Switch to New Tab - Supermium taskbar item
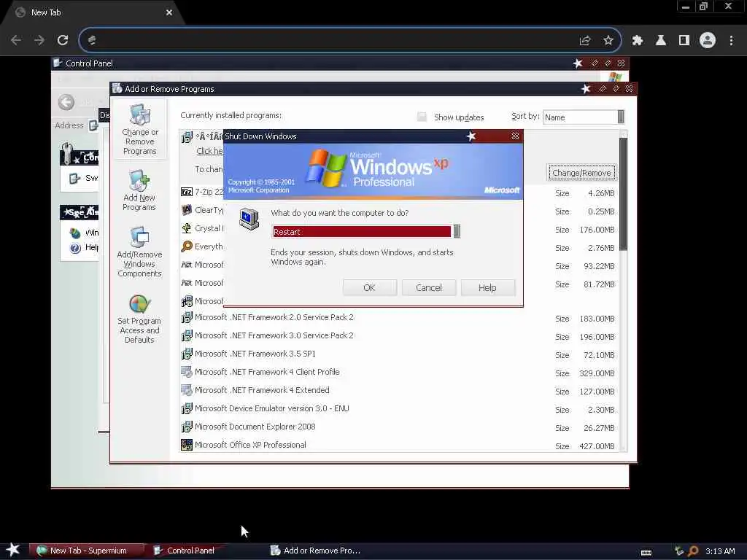Viewport: 747px width, 560px height. point(87,551)
